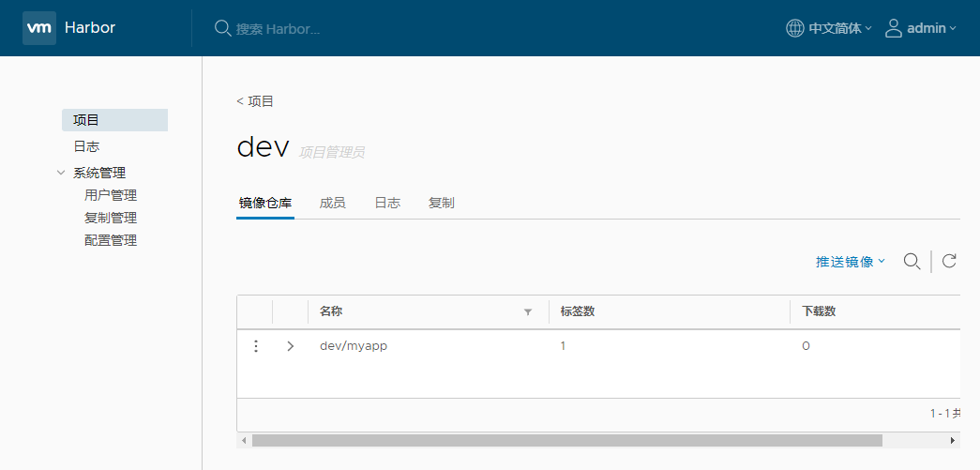Viewport: 980px width, 470px height.
Task: Click the horizontal scrollbar right arrow
Action: tap(953, 440)
